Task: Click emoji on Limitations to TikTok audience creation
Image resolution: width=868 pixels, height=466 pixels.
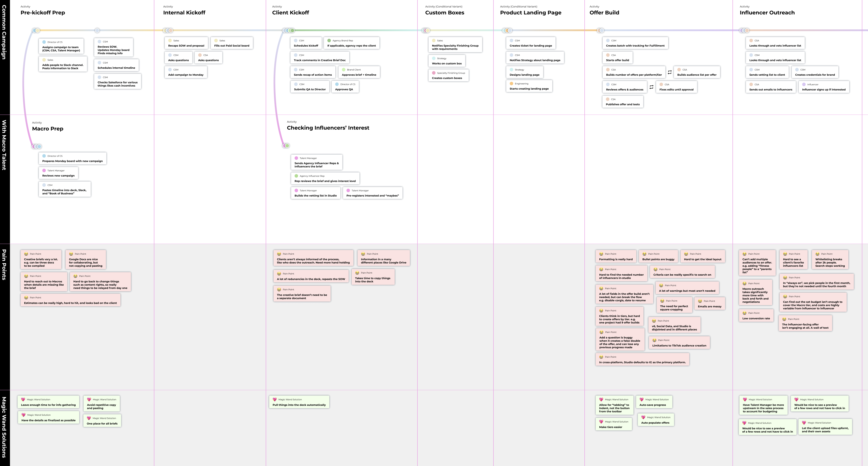Action: (654, 340)
